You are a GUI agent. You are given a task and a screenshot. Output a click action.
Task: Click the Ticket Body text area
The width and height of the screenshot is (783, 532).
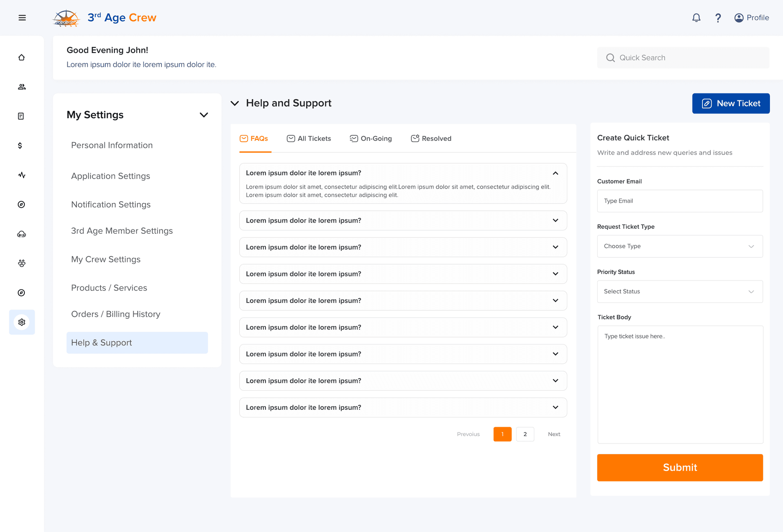click(680, 385)
